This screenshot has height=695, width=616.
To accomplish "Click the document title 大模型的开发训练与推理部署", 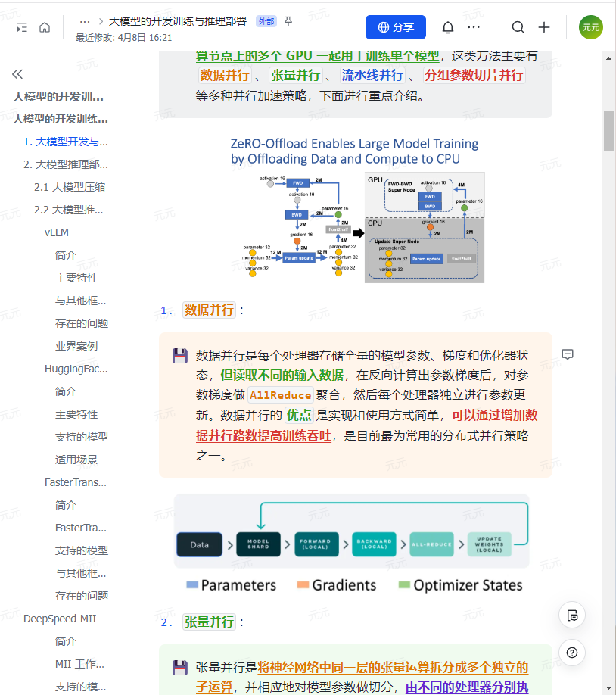I will pos(178,21).
